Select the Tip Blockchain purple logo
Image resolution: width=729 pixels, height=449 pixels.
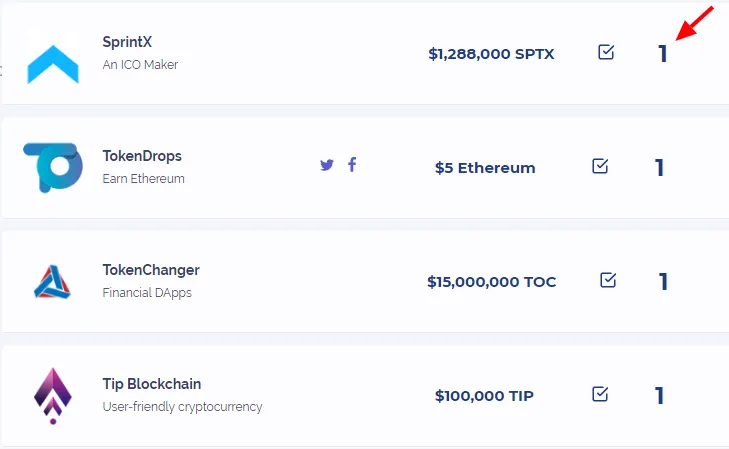53,396
